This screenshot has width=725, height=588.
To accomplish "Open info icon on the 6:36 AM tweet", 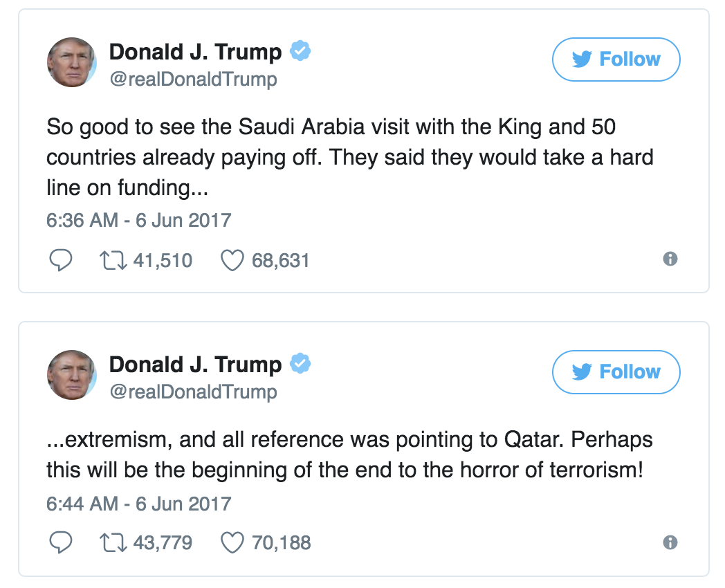I will 670,259.
